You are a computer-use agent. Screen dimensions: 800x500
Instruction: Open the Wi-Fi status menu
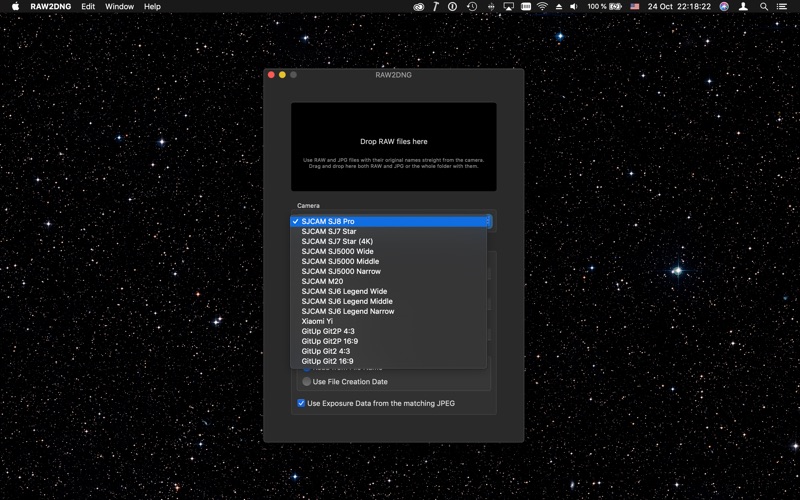(x=542, y=7)
